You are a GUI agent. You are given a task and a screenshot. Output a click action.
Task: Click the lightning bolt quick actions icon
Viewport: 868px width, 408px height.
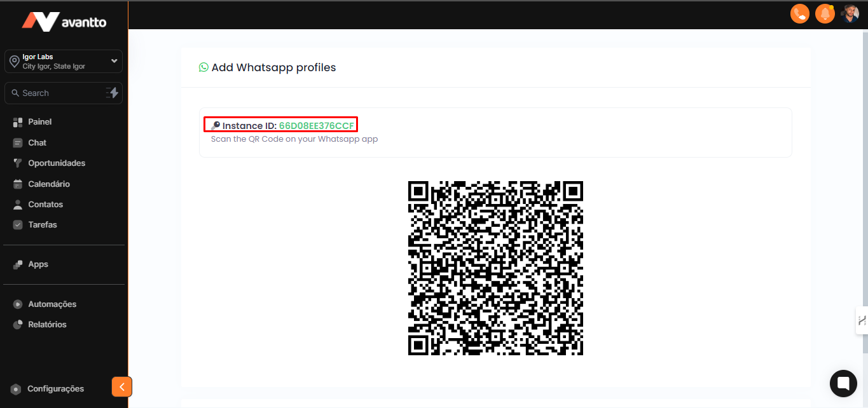click(113, 93)
